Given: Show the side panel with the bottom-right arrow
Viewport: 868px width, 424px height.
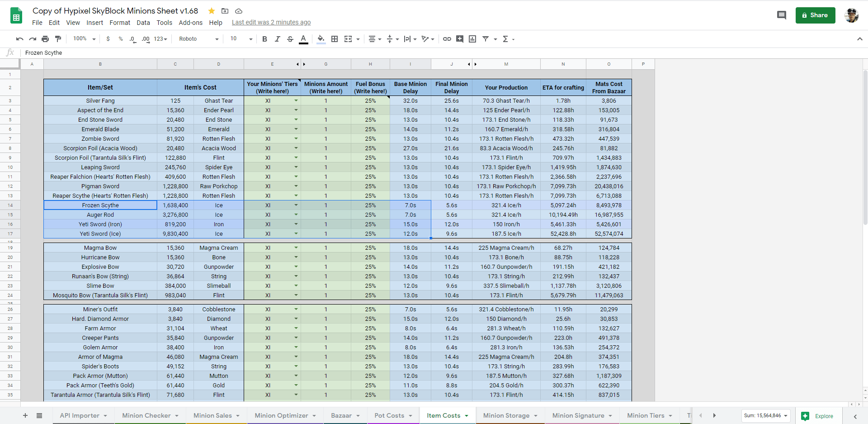Looking at the screenshot, I should click(x=855, y=416).
